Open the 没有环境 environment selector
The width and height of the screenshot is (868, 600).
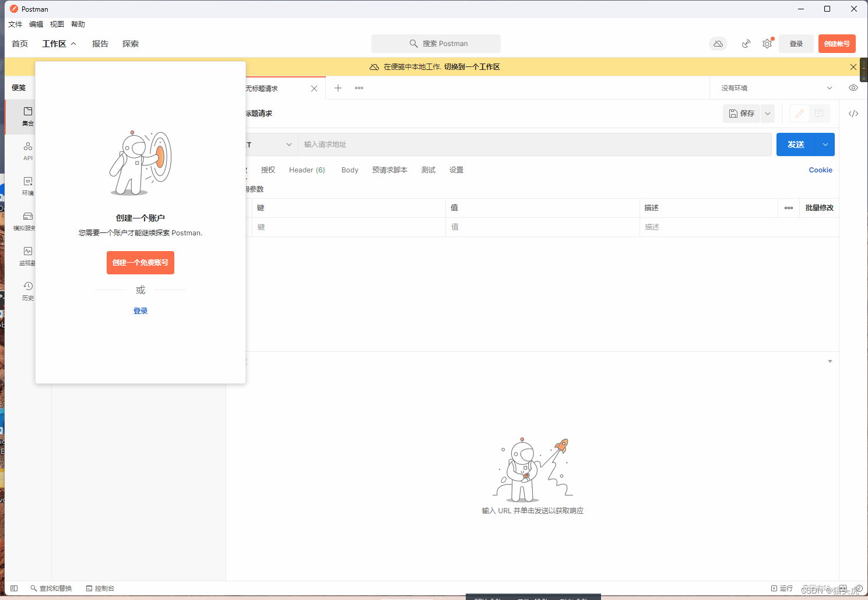click(x=776, y=88)
